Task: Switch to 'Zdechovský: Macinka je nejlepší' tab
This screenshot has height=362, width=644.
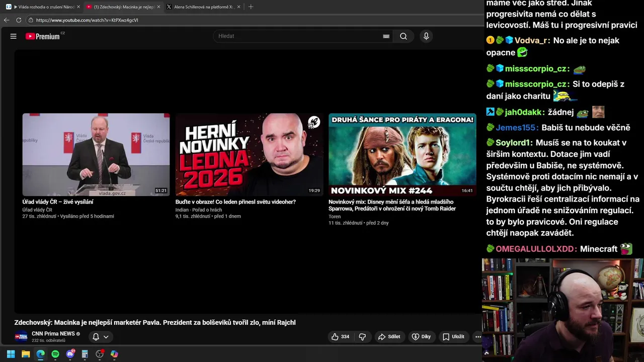Action: (123, 7)
